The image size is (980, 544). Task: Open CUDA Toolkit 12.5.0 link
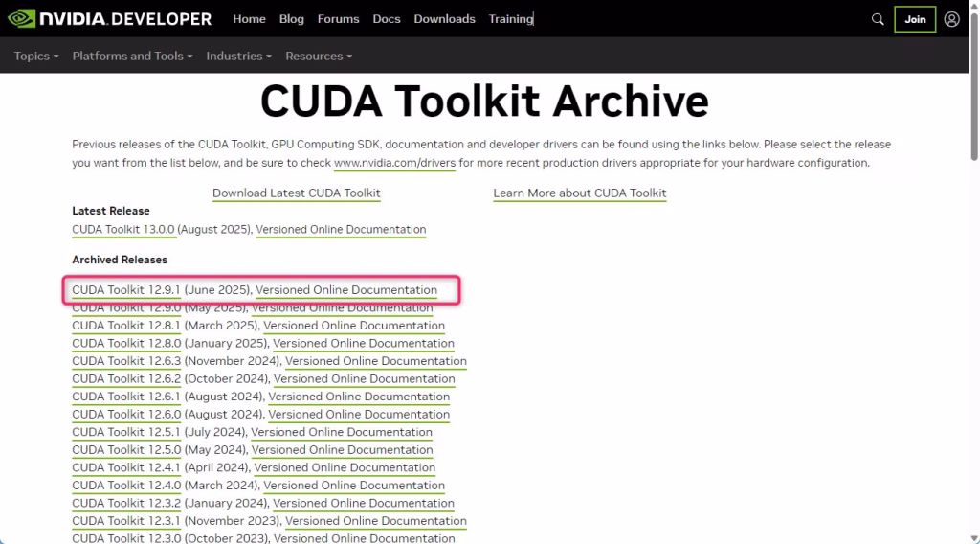point(126,450)
